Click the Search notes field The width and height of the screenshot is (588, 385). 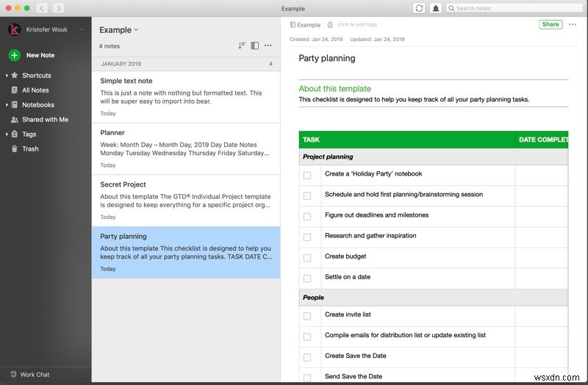click(514, 8)
